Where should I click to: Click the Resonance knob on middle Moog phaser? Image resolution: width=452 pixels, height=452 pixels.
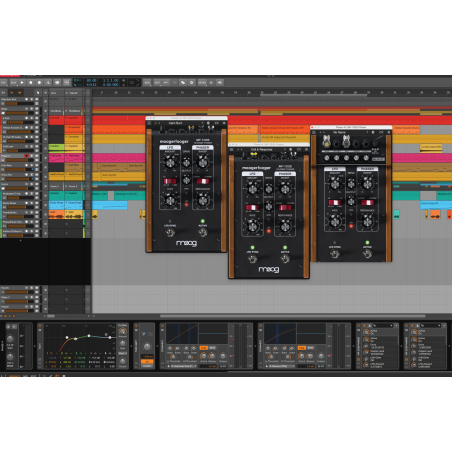(285, 227)
